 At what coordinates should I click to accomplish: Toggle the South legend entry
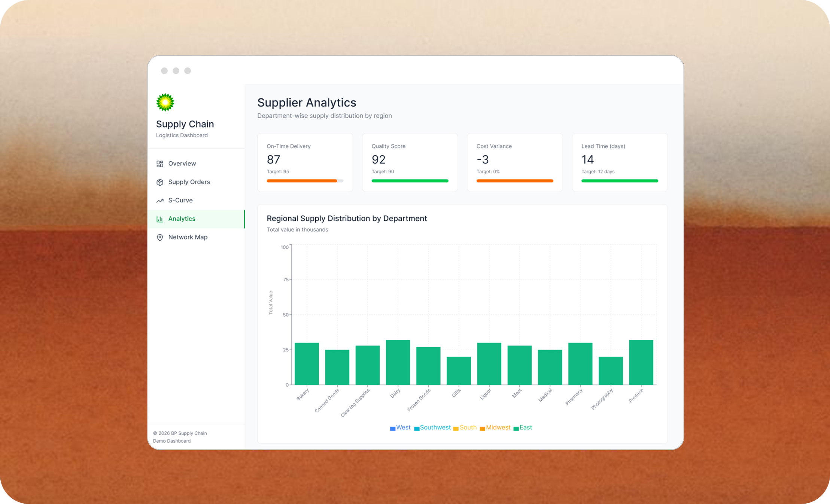click(x=465, y=428)
